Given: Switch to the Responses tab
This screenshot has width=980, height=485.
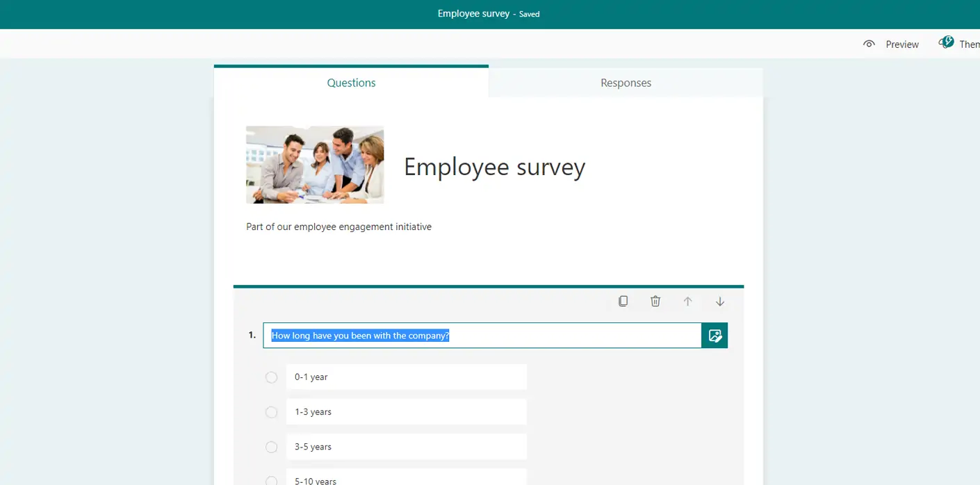Looking at the screenshot, I should click(625, 82).
